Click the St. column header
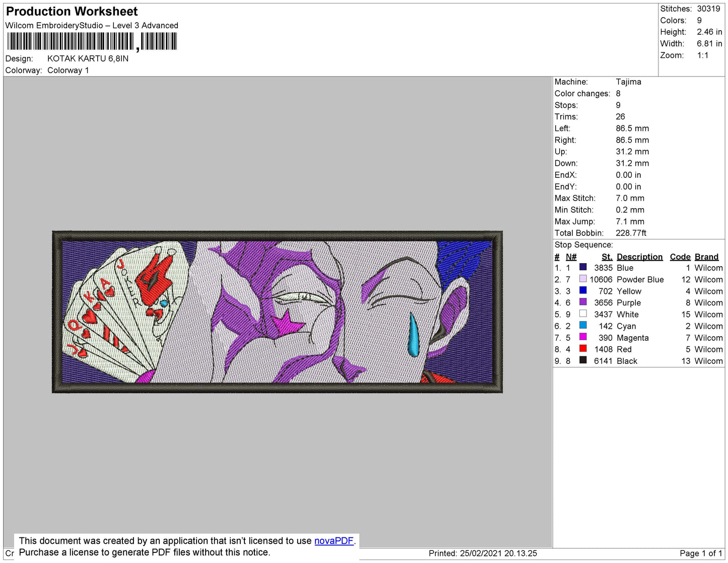The width and height of the screenshot is (728, 563). click(607, 257)
